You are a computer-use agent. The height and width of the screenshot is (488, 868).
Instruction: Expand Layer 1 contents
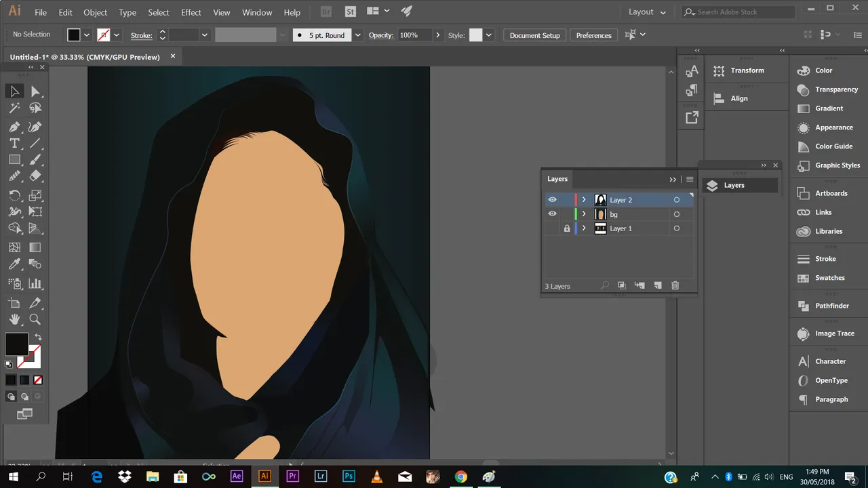[x=584, y=228]
